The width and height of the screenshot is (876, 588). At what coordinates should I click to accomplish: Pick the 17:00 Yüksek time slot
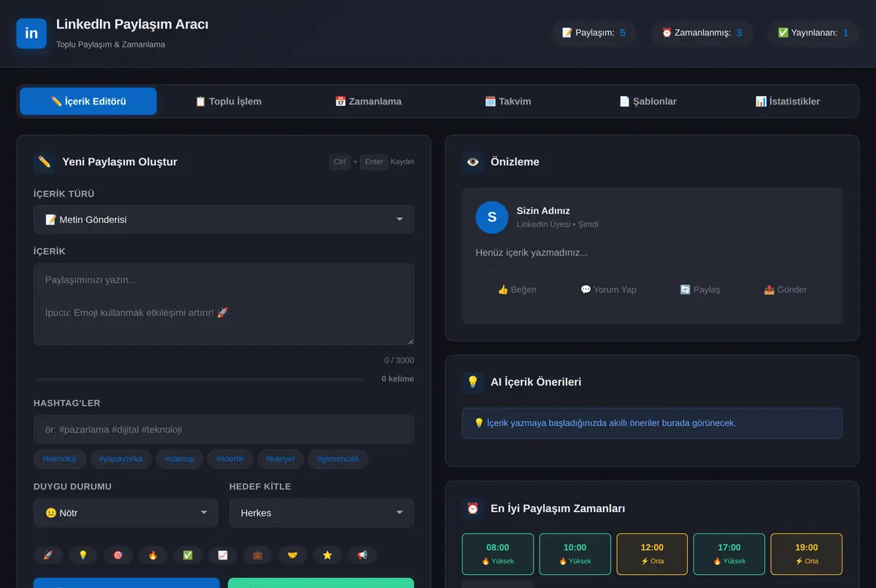tap(729, 554)
